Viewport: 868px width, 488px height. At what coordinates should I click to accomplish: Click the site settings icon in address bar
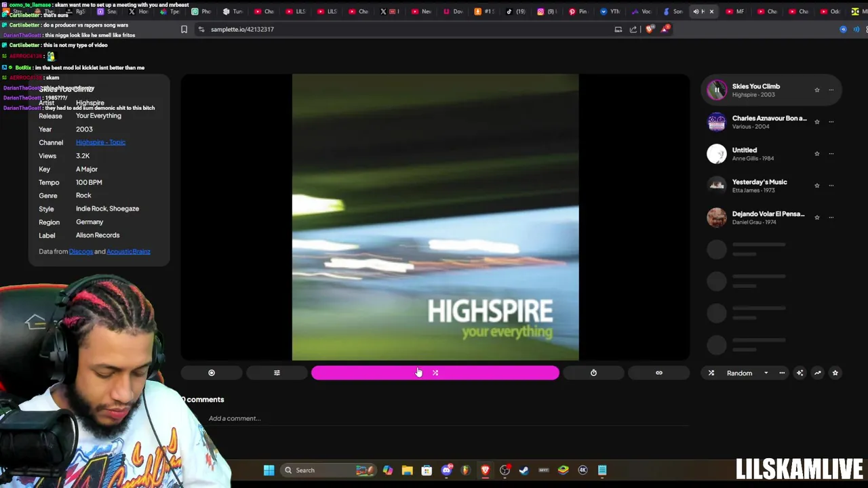pyautogui.click(x=201, y=29)
